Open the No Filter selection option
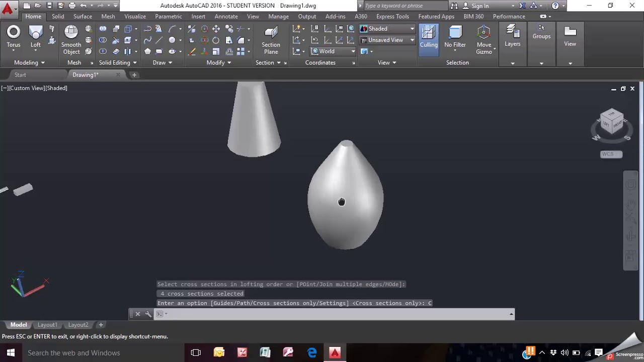 (x=455, y=37)
